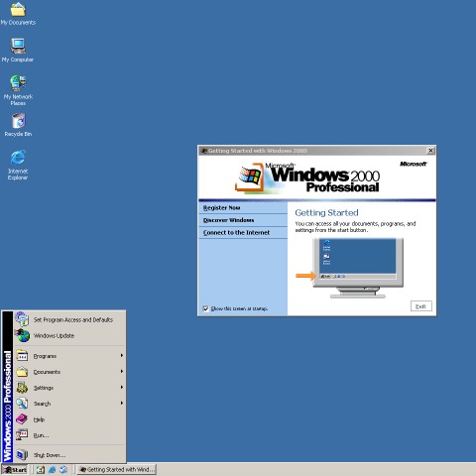Expand the Search submenu arrow

[x=122, y=404]
